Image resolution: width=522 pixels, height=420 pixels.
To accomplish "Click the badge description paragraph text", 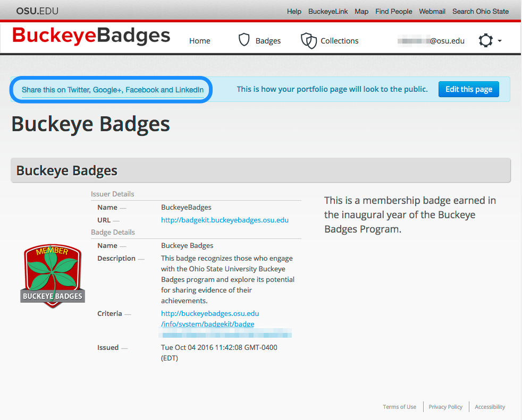I will (x=228, y=279).
